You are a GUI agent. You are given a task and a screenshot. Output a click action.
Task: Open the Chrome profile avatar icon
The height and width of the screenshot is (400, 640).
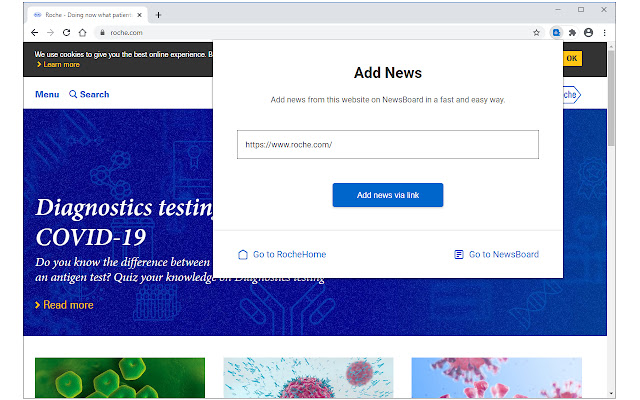point(588,33)
